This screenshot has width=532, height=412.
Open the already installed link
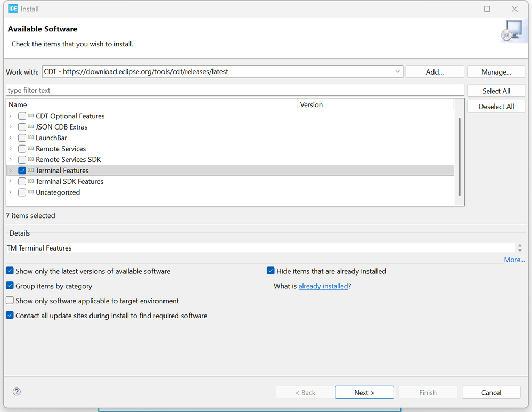(323, 286)
